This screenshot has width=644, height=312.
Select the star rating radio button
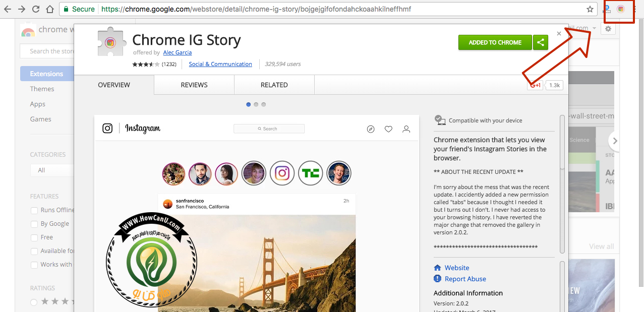coord(34,302)
